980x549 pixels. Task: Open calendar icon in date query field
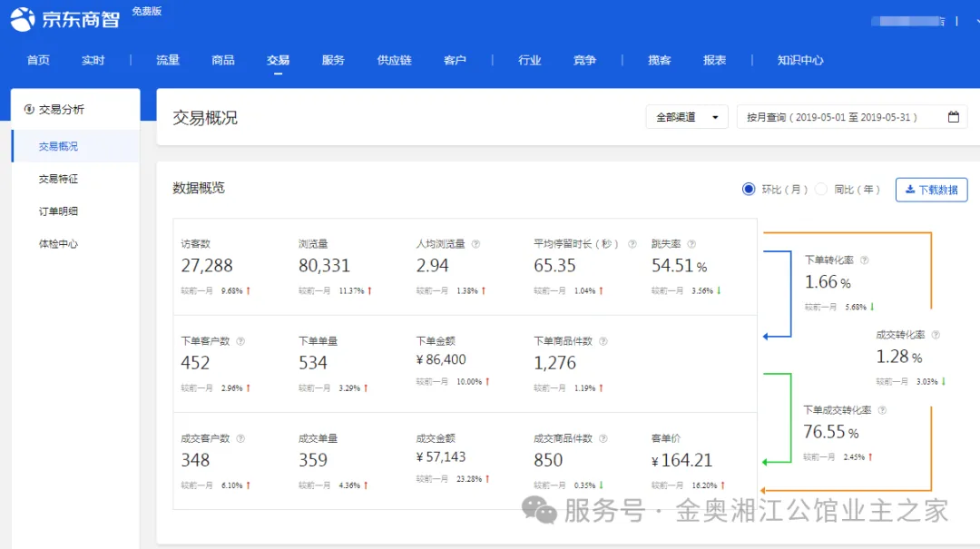[x=953, y=117]
